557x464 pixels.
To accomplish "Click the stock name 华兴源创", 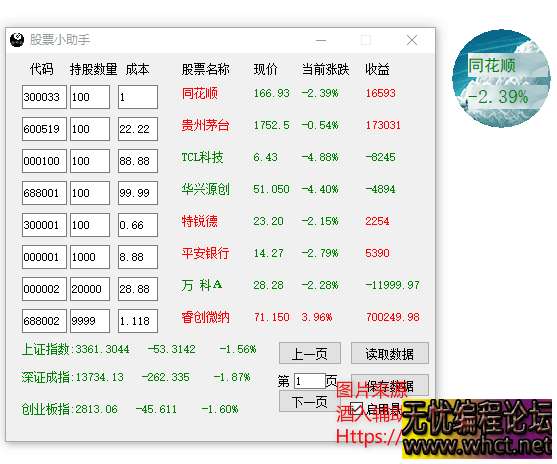I will pos(205,189).
